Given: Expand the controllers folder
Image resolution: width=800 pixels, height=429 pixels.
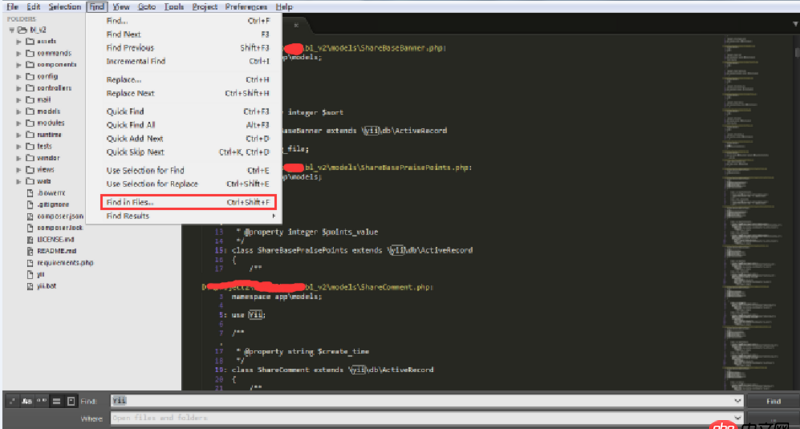Looking at the screenshot, I should tap(19, 88).
